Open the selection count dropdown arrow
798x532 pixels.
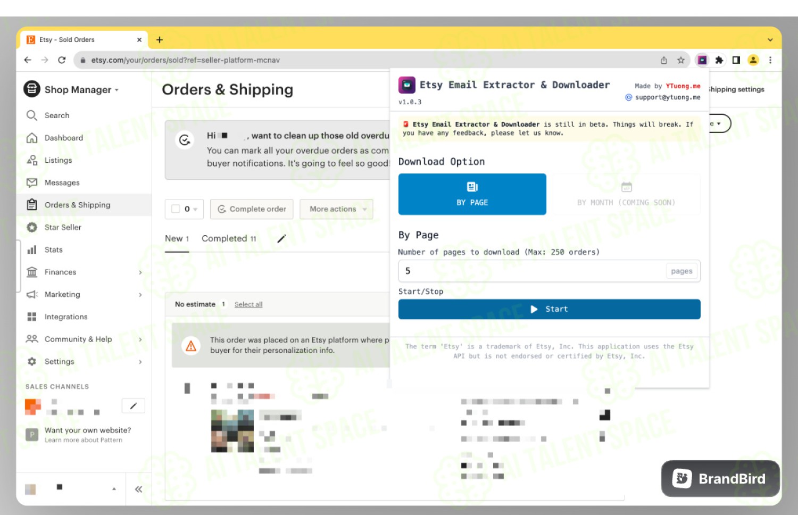[x=195, y=210]
